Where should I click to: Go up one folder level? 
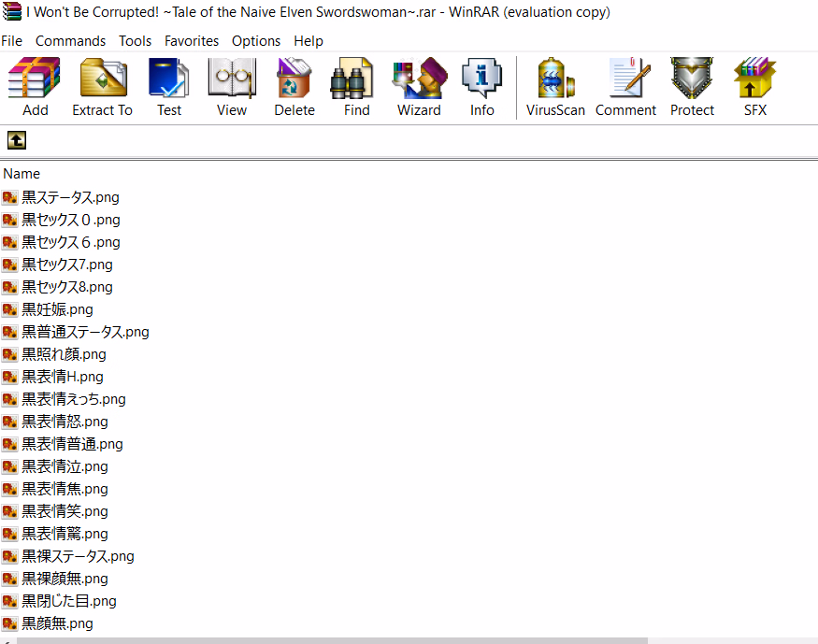17,140
